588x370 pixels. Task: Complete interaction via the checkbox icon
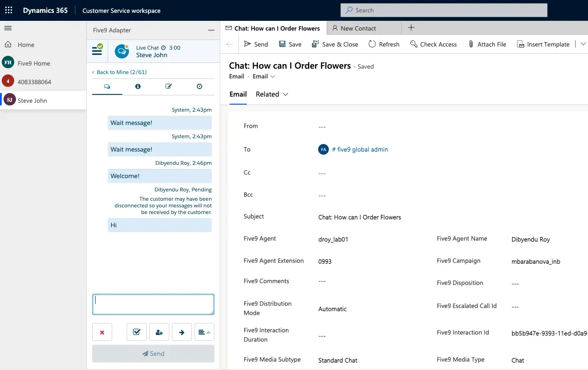pos(136,331)
